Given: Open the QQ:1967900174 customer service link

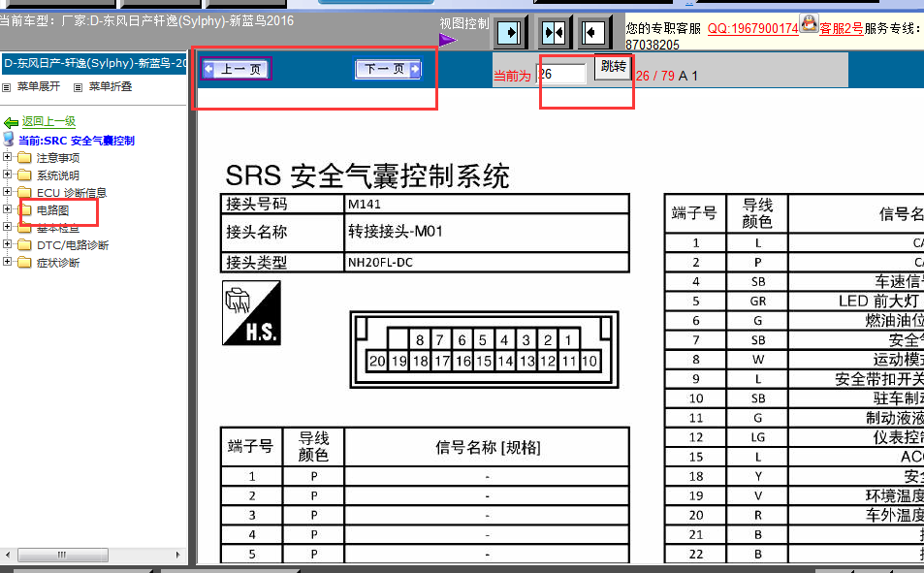Looking at the screenshot, I should [753, 28].
